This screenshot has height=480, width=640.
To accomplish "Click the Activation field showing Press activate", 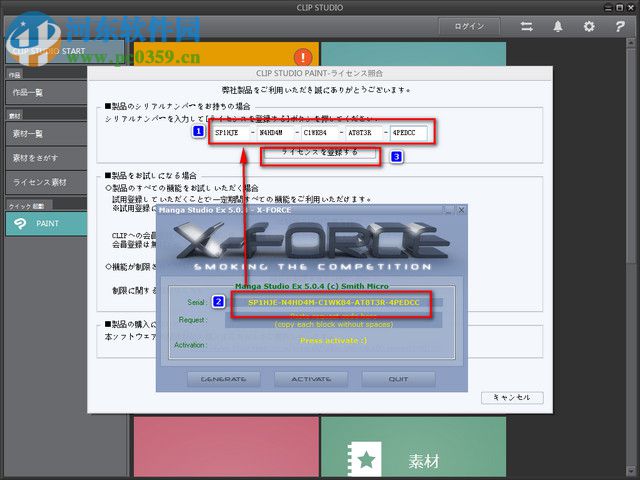I will 334,341.
